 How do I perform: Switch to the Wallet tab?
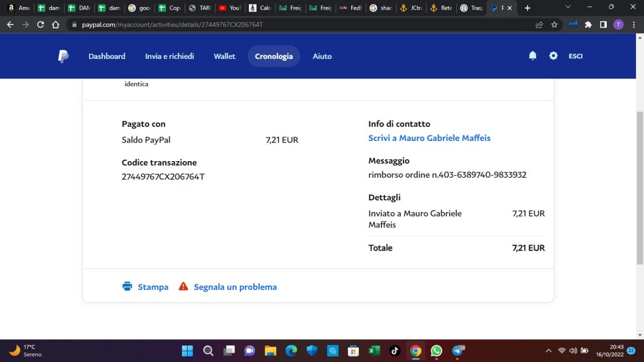(x=224, y=56)
